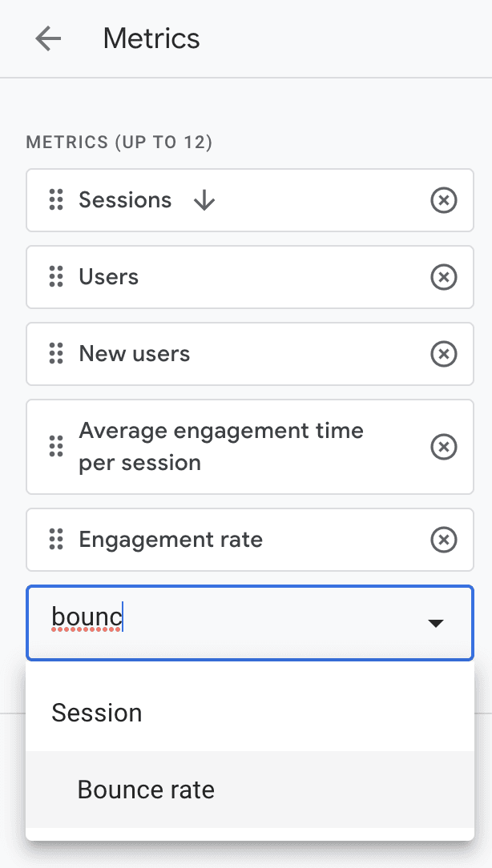The height and width of the screenshot is (868, 492).
Task: Click the New users drag handle
Action: (56, 354)
